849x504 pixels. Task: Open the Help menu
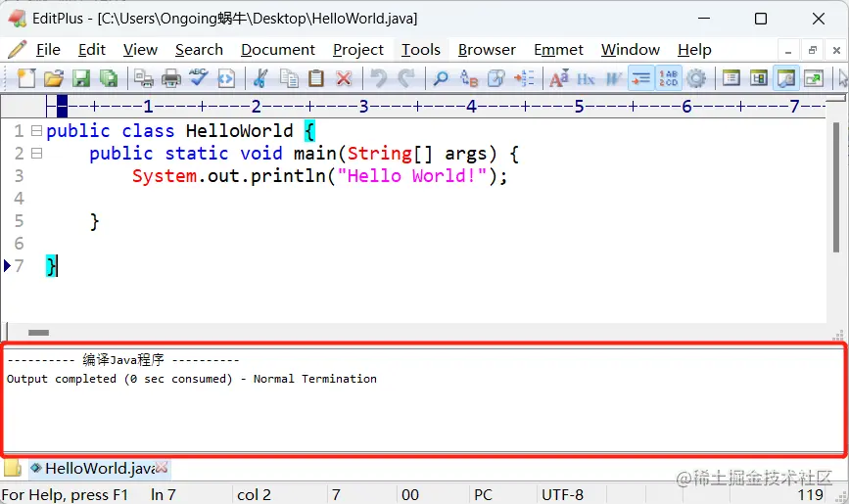coord(694,50)
